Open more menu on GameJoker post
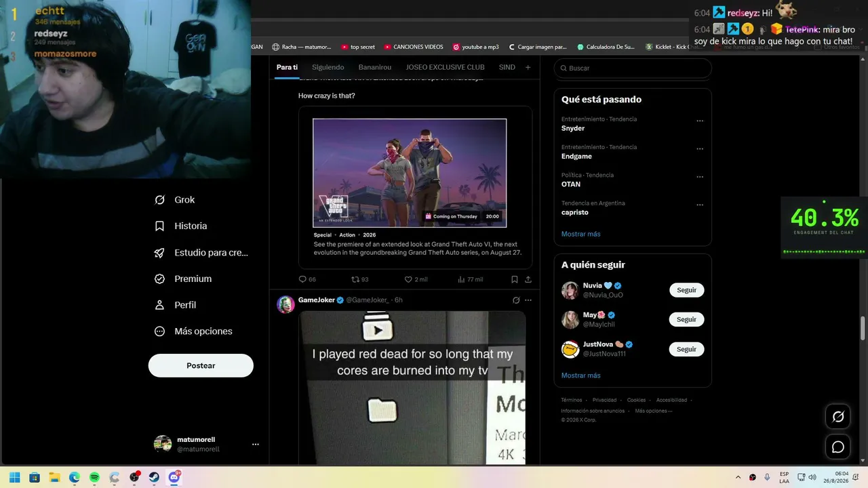 pyautogui.click(x=528, y=300)
